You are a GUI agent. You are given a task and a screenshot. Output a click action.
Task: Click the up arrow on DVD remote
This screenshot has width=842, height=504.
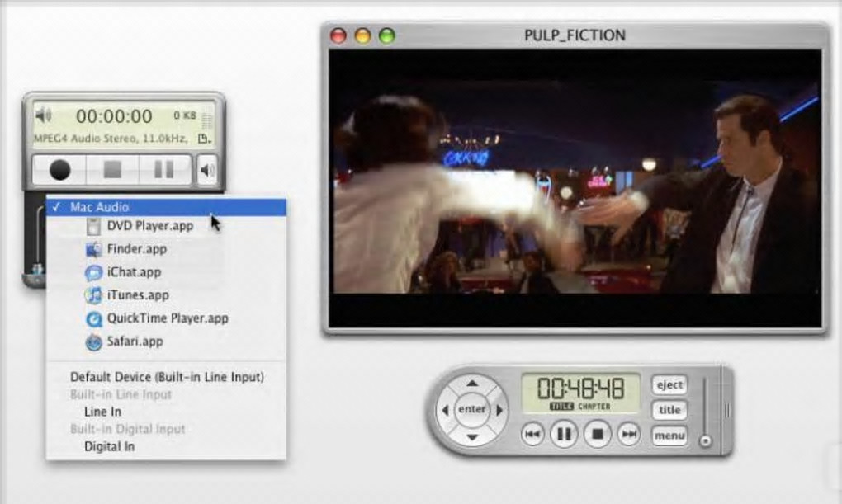point(471,384)
